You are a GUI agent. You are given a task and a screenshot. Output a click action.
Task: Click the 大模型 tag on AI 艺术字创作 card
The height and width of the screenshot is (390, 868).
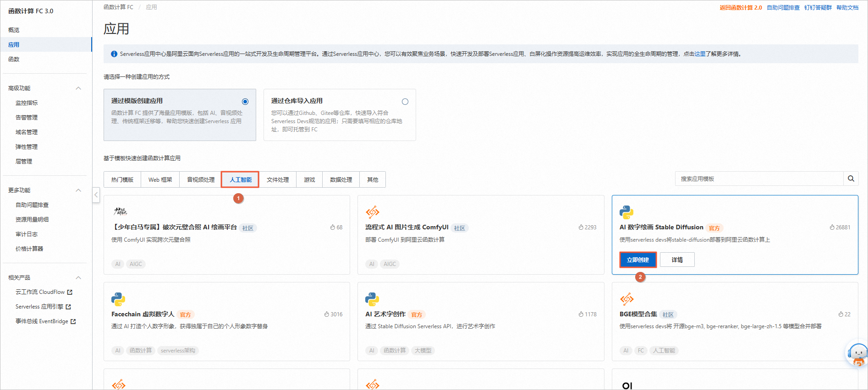click(x=423, y=351)
